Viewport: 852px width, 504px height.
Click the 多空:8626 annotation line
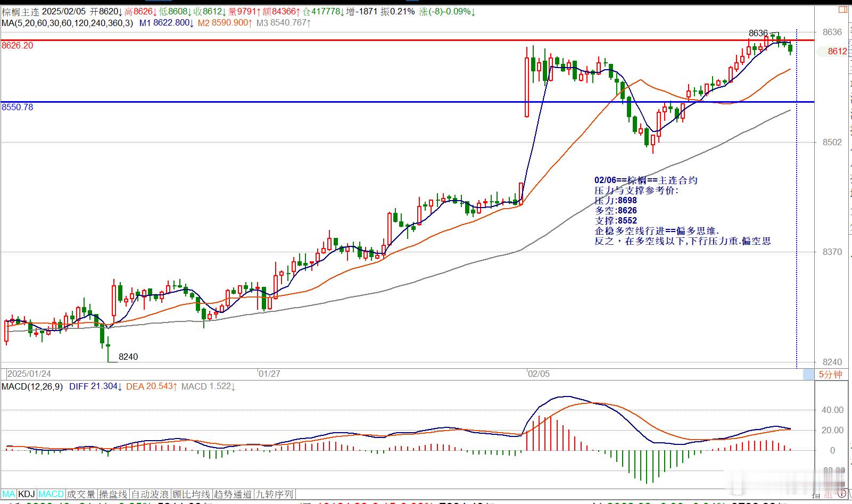[616, 211]
